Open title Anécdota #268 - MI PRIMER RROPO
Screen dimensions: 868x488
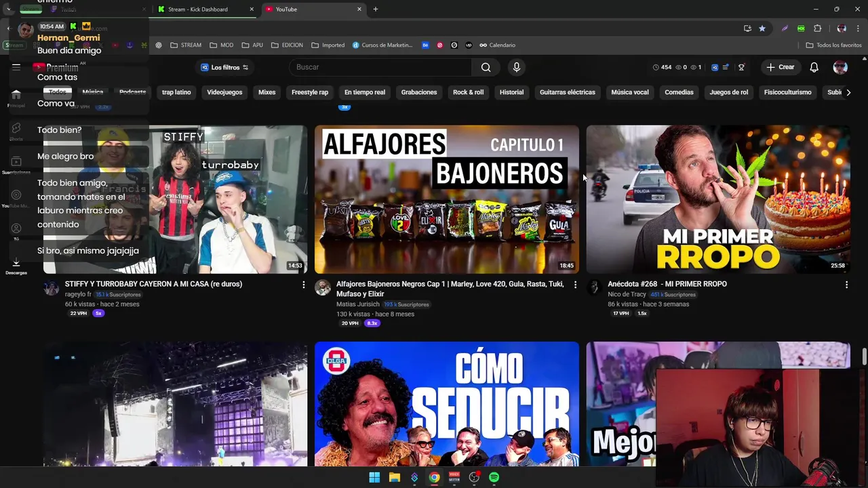click(x=667, y=284)
